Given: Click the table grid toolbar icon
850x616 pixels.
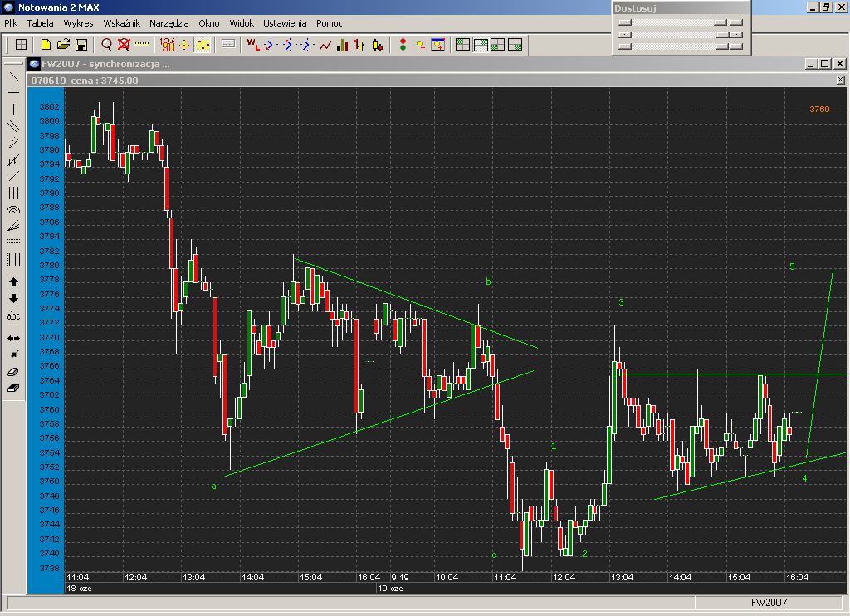Looking at the screenshot, I should pos(21,45).
